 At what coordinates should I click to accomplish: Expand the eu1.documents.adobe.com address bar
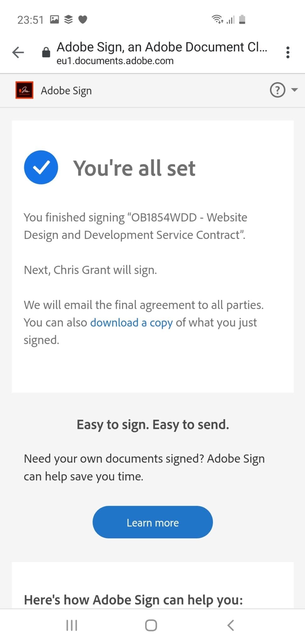115,61
